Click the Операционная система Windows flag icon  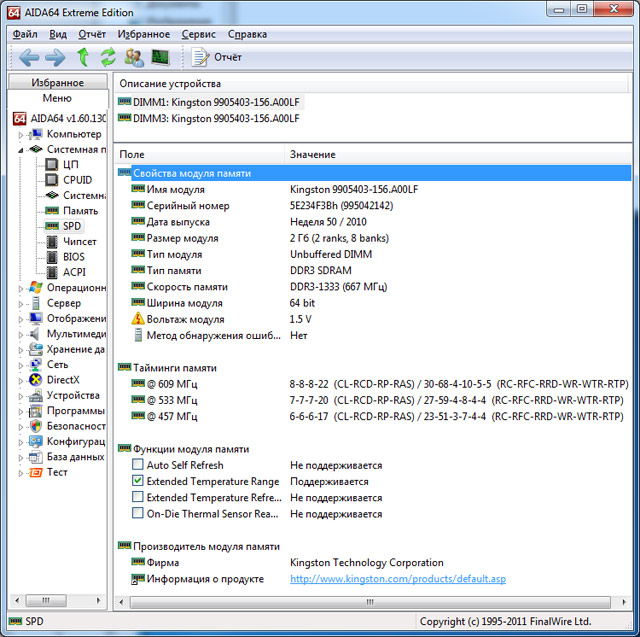tap(36, 288)
